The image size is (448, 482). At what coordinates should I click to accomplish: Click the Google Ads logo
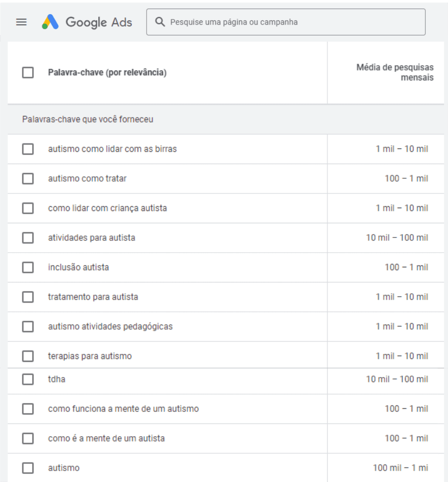[x=87, y=22]
